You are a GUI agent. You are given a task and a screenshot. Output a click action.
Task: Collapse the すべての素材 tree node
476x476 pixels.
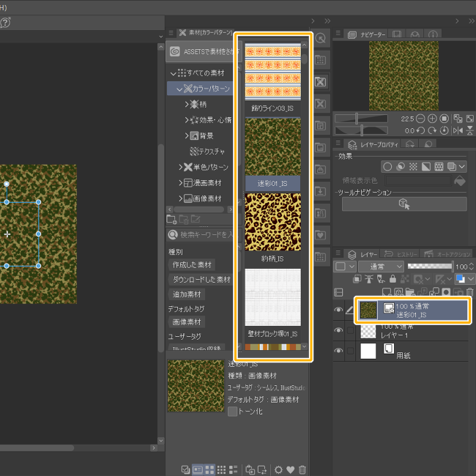[173, 73]
